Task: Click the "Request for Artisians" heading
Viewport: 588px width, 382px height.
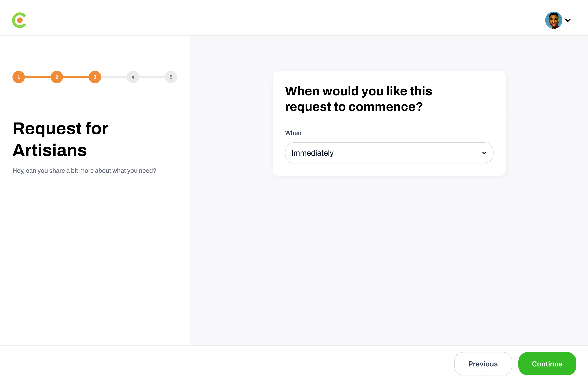Action: (x=60, y=139)
